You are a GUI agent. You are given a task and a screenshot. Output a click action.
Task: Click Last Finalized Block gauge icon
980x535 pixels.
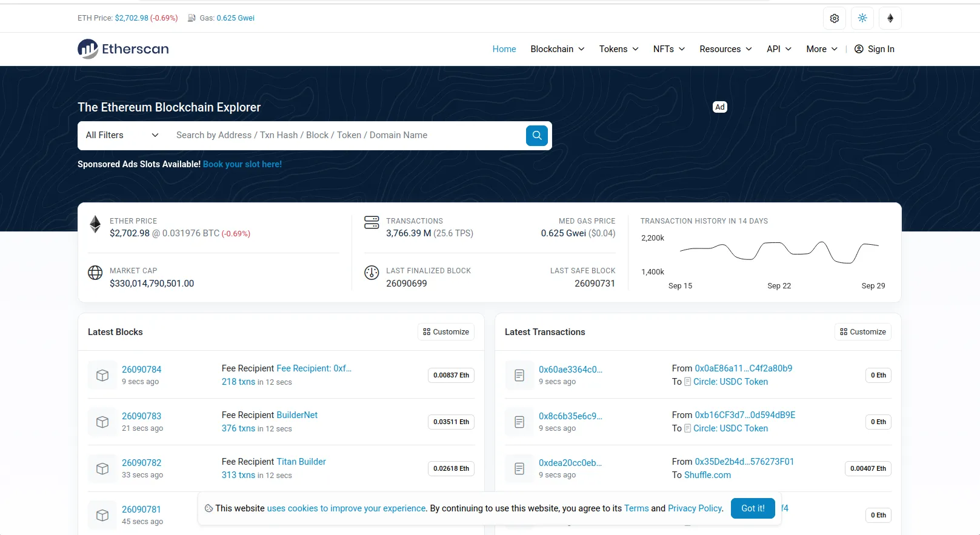click(x=372, y=273)
